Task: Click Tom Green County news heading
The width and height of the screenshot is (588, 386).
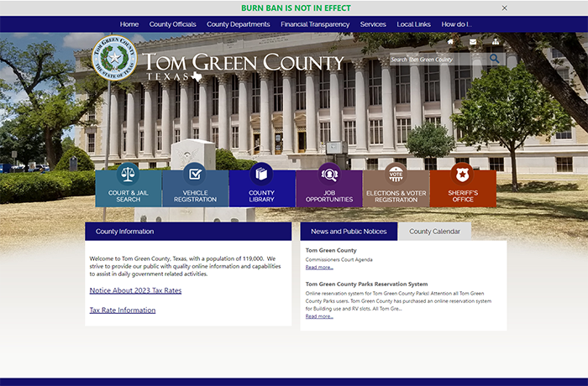Action: (331, 250)
